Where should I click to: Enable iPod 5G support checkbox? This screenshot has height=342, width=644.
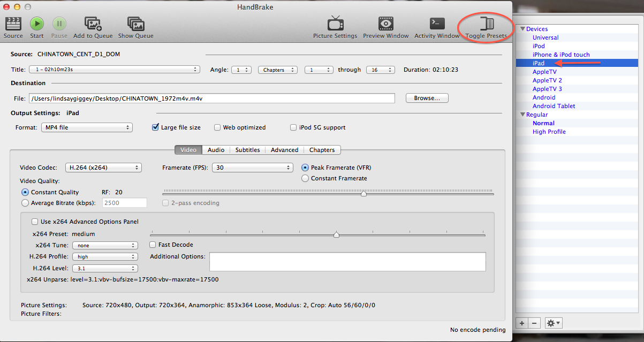coord(293,127)
